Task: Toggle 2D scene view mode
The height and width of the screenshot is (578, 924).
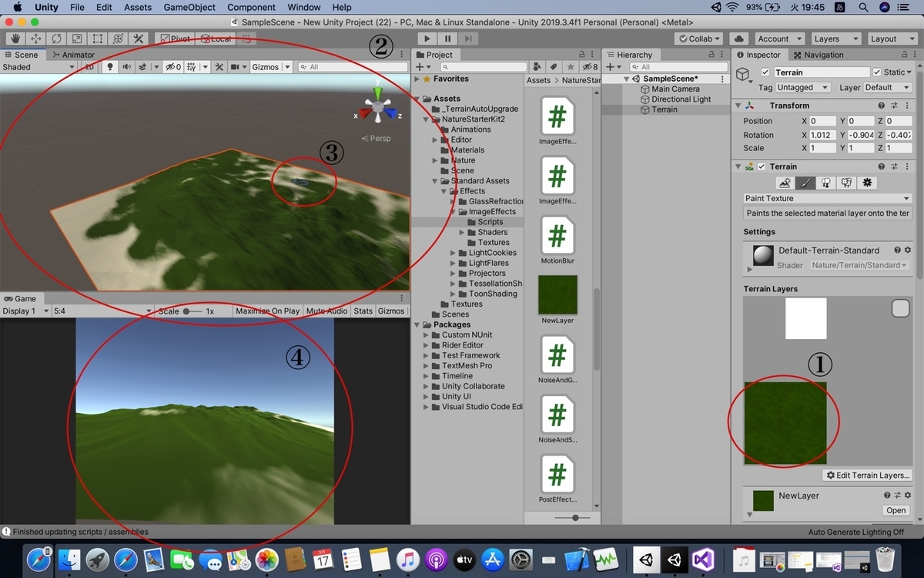Action: coord(90,67)
